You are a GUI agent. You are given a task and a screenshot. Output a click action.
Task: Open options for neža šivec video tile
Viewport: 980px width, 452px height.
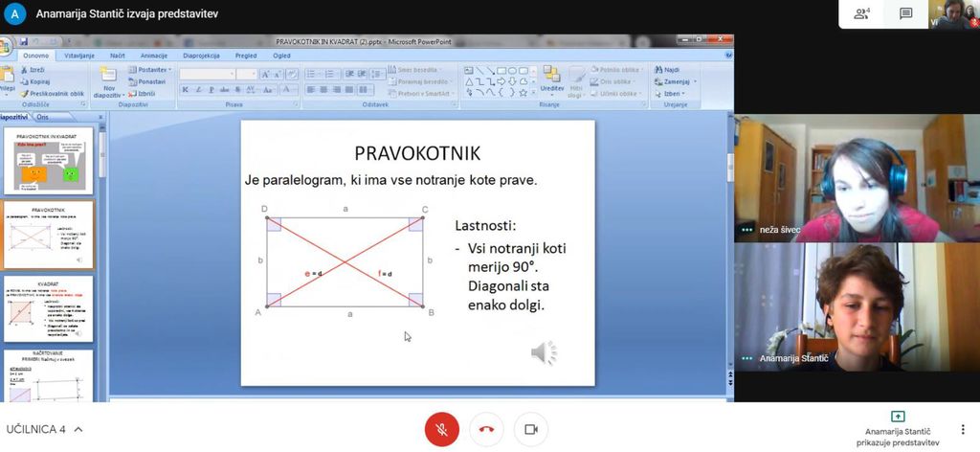746,231
